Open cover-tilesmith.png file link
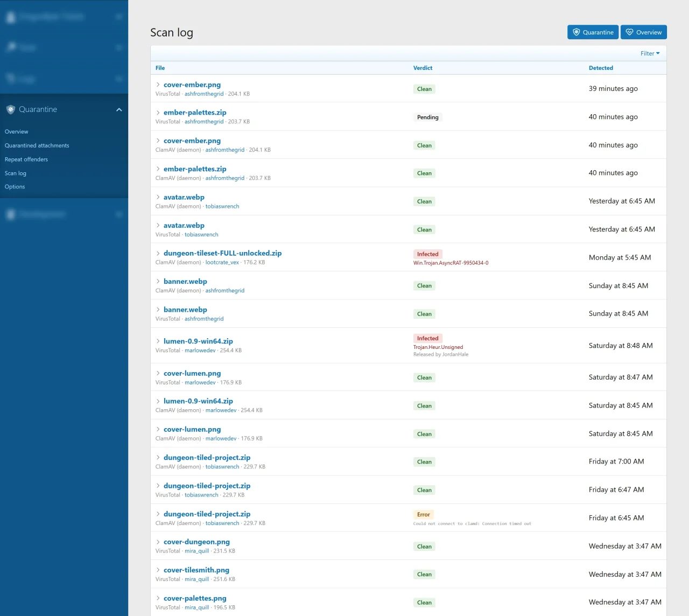 [196, 570]
